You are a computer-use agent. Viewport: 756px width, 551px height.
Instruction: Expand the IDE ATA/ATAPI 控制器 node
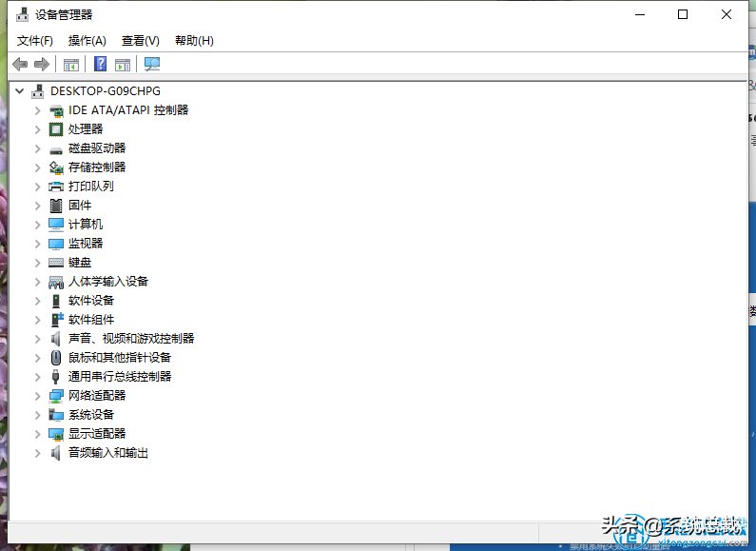(x=38, y=110)
